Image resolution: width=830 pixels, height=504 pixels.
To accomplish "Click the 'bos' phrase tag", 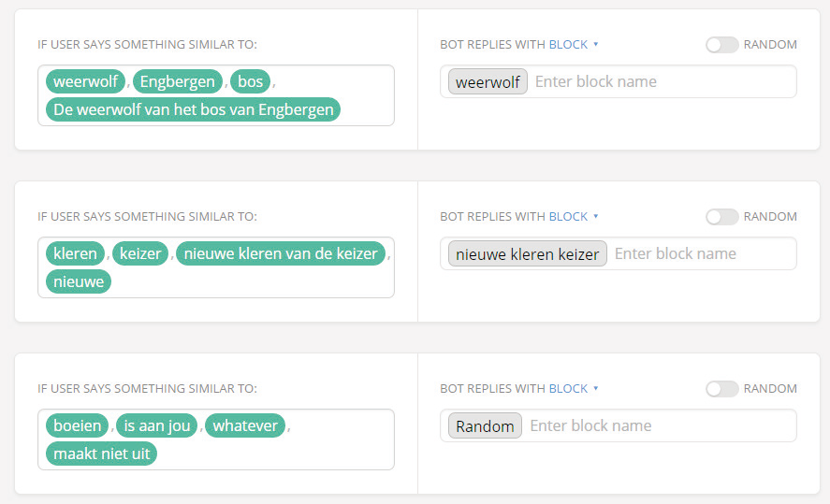I will pos(251,81).
